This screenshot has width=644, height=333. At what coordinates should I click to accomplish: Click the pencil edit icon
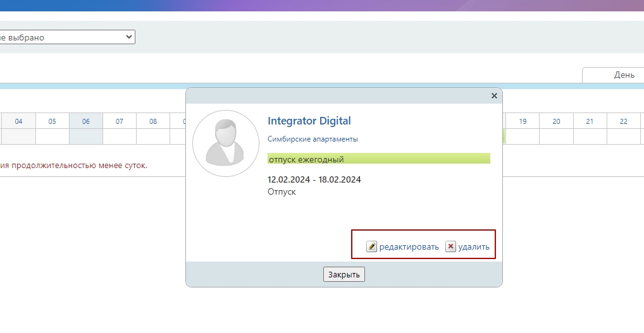pos(372,246)
